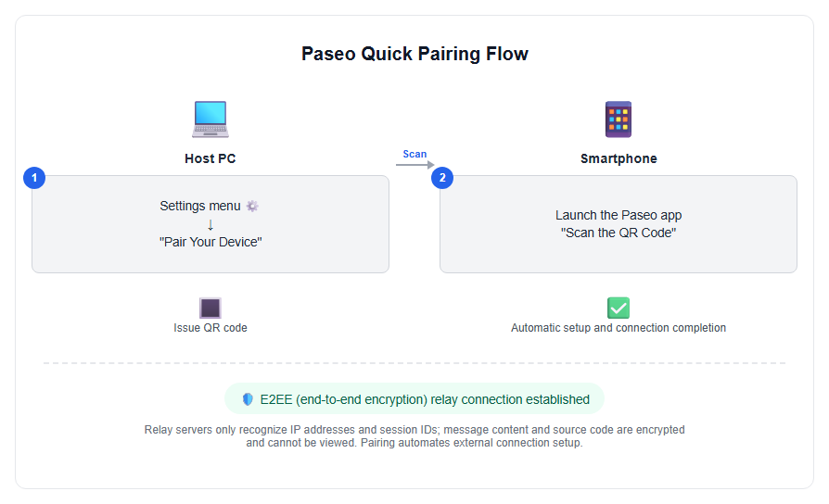Click the relay servers description paragraph

[x=414, y=436]
